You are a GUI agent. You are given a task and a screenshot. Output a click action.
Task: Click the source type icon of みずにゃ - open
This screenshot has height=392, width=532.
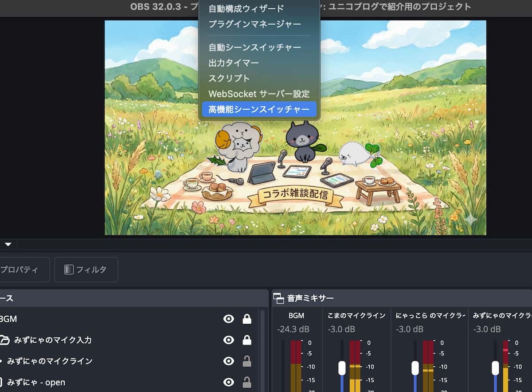1,382
